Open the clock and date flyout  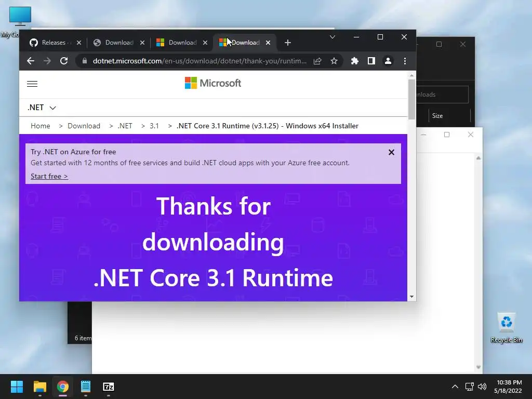click(508, 387)
